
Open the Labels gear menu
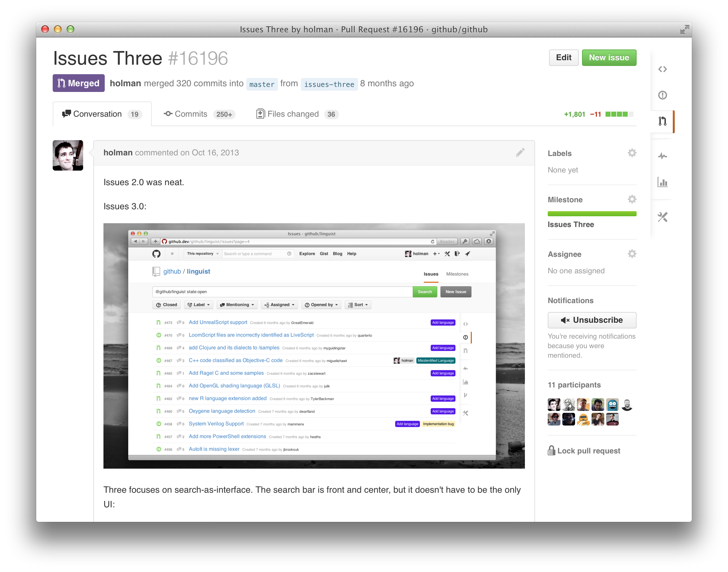click(632, 153)
